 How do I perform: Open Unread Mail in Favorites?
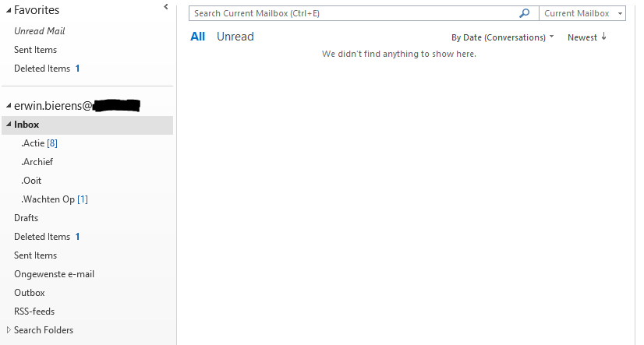[39, 31]
